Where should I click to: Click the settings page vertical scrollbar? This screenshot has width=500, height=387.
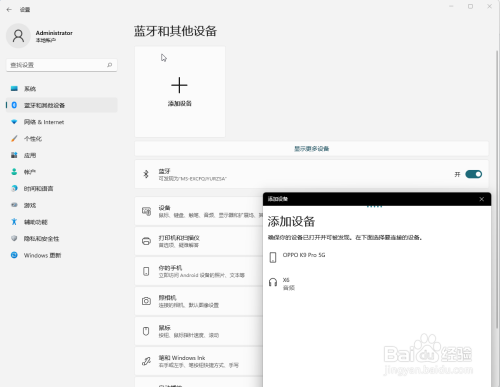tap(497, 188)
